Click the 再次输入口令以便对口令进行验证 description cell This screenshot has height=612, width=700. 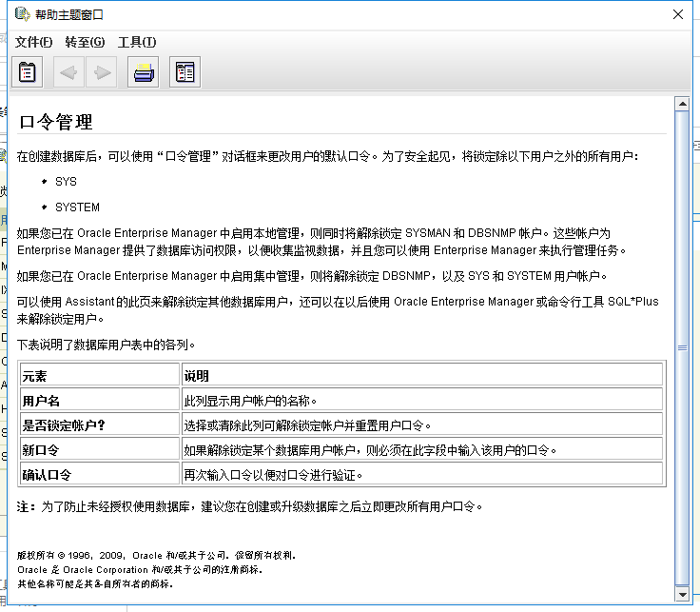tap(422, 474)
